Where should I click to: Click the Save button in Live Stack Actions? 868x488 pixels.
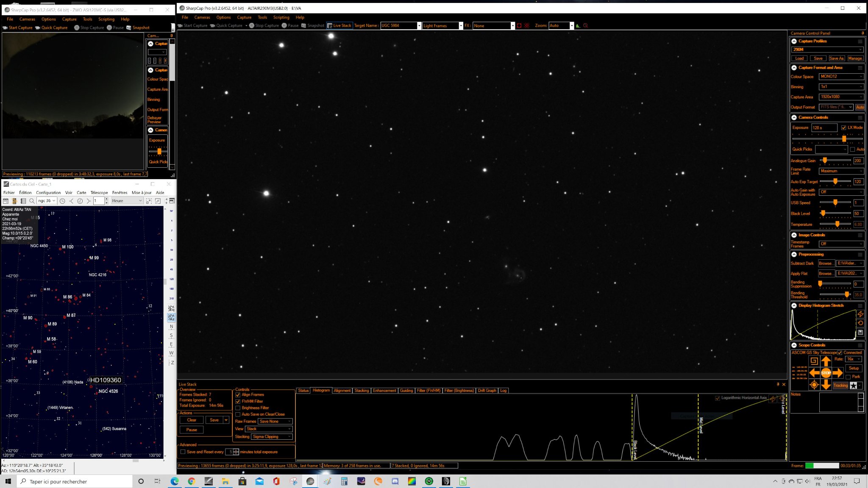(214, 420)
